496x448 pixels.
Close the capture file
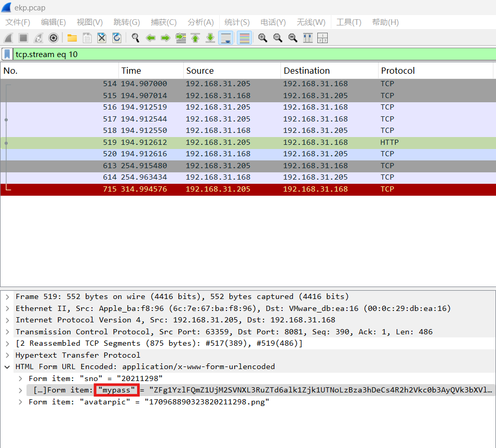102,38
